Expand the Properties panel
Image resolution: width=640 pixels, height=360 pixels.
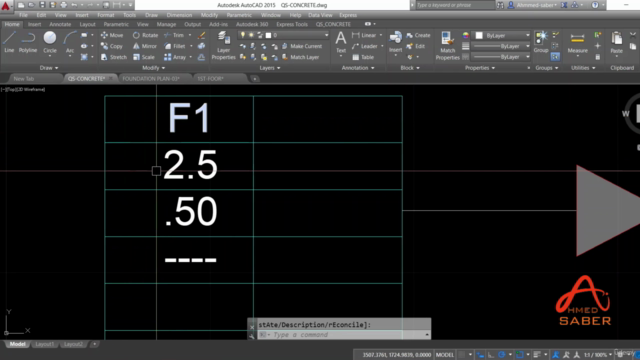point(480,68)
